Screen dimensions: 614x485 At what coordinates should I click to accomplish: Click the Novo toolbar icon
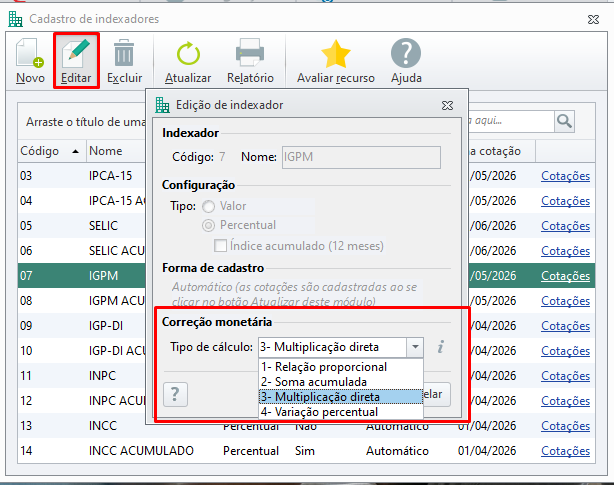point(30,53)
